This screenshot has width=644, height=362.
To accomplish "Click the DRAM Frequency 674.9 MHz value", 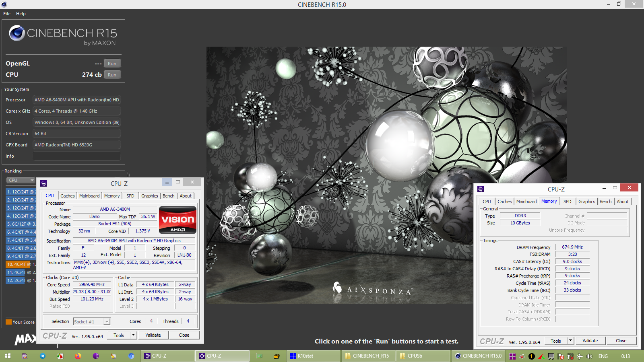I will pyautogui.click(x=572, y=247).
